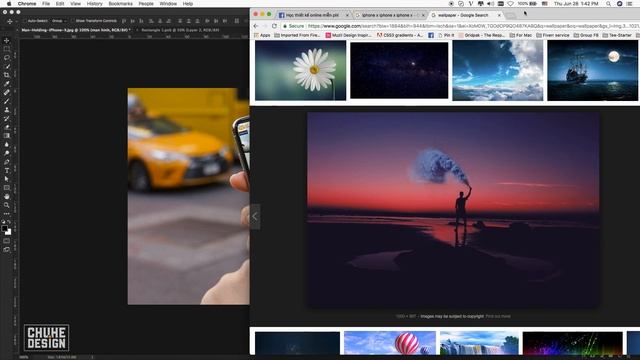Change screen mode at toolbar bottom
This screenshot has width=640, height=360.
click(x=7, y=249)
